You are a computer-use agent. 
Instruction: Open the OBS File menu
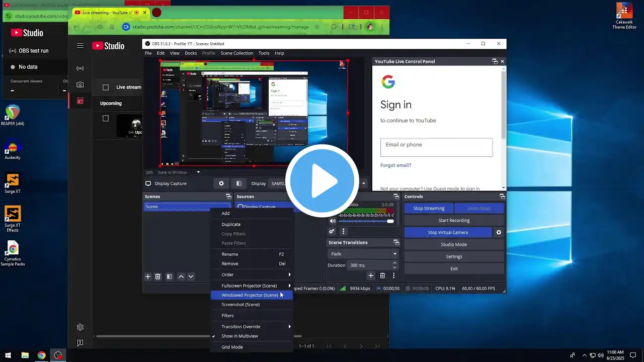click(x=148, y=53)
